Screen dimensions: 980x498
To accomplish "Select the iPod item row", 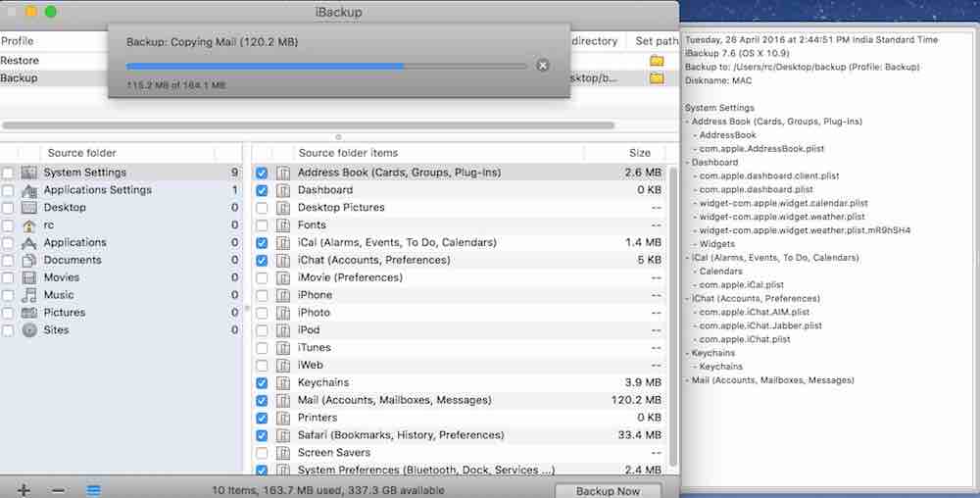I will 460,330.
